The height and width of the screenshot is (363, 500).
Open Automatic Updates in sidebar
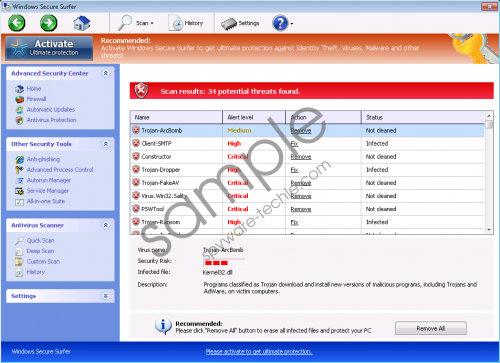(51, 109)
